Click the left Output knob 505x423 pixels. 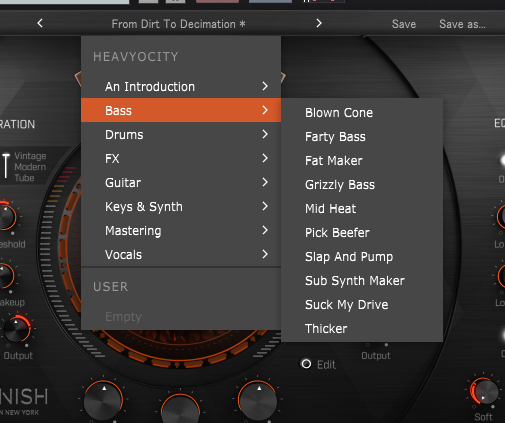coord(16,329)
